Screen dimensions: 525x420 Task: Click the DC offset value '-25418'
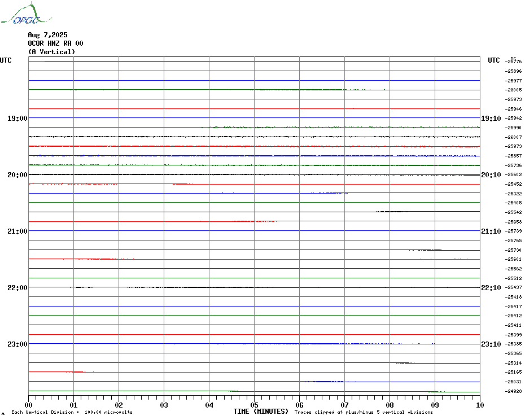(513, 297)
